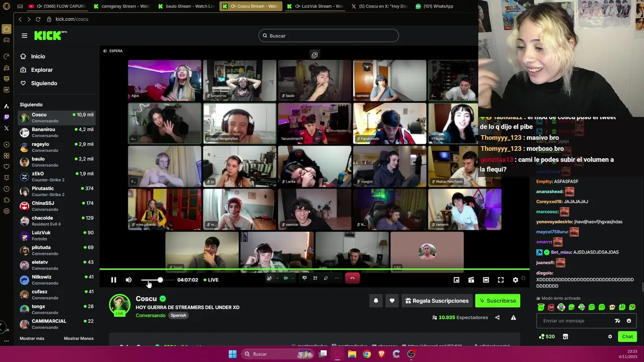644x362 pixels.
Task: Open Windows Start menu
Action: click(232, 354)
